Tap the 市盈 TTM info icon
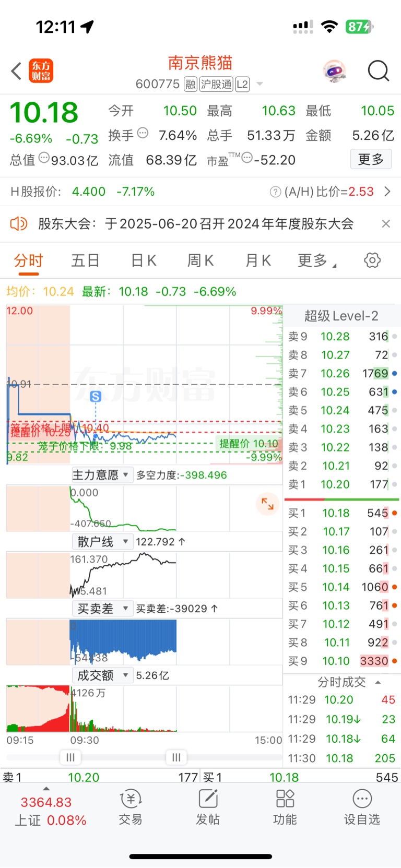401x868 pixels. pyautogui.click(x=247, y=158)
